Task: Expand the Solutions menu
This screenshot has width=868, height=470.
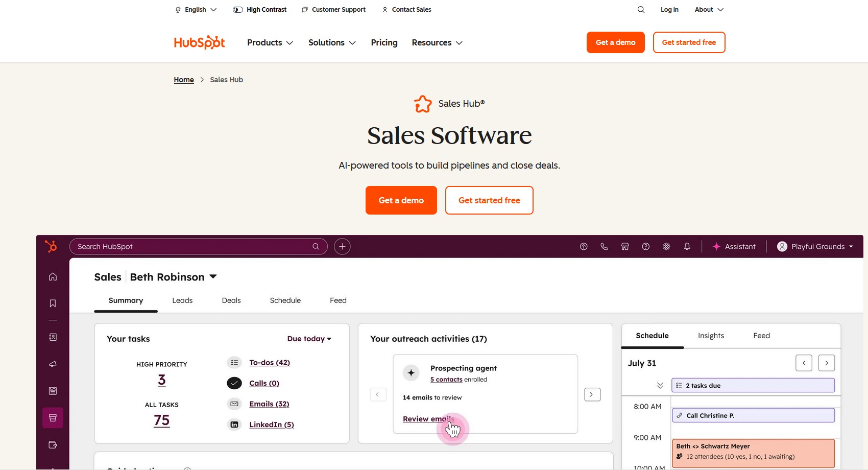Action: (332, 43)
